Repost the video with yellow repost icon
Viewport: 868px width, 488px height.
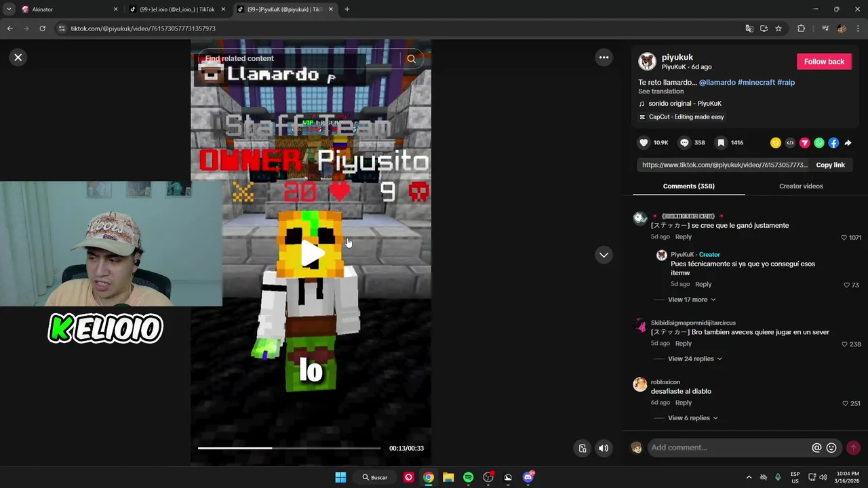click(775, 143)
